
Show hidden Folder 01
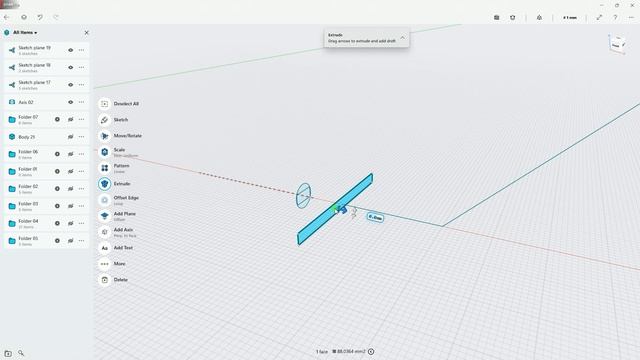click(x=71, y=171)
